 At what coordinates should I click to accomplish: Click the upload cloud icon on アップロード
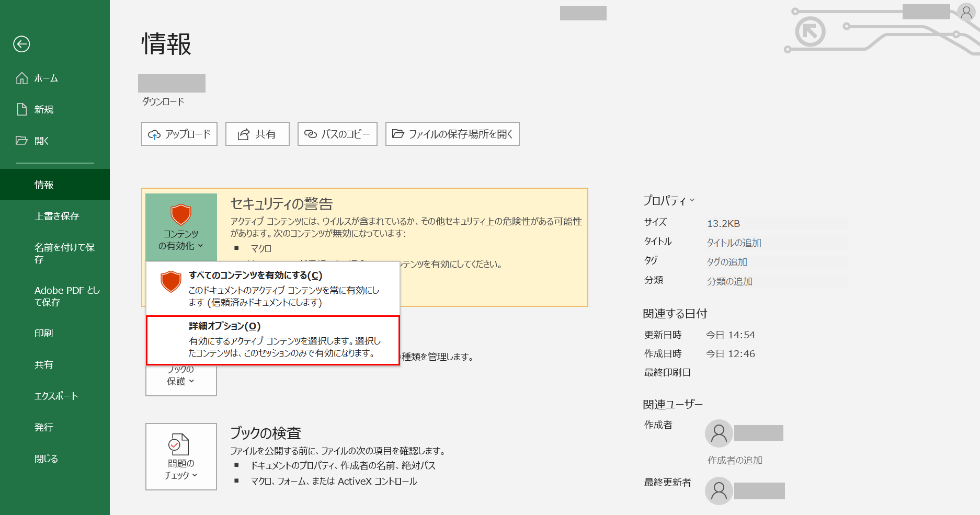tap(155, 134)
